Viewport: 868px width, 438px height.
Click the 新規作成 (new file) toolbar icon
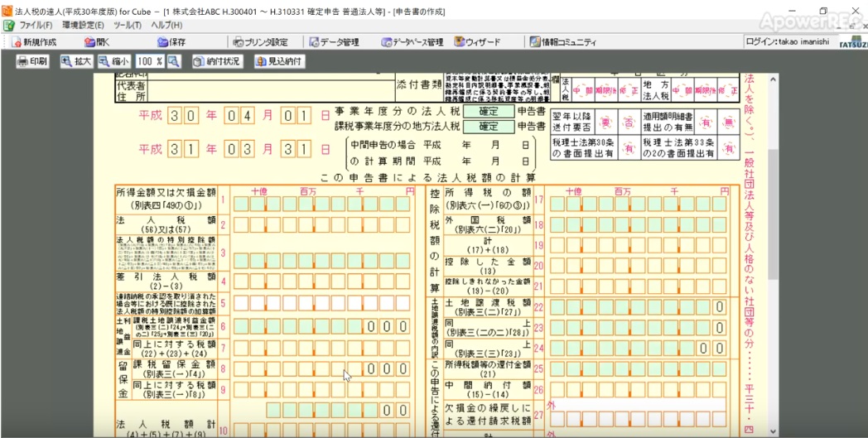click(x=34, y=42)
